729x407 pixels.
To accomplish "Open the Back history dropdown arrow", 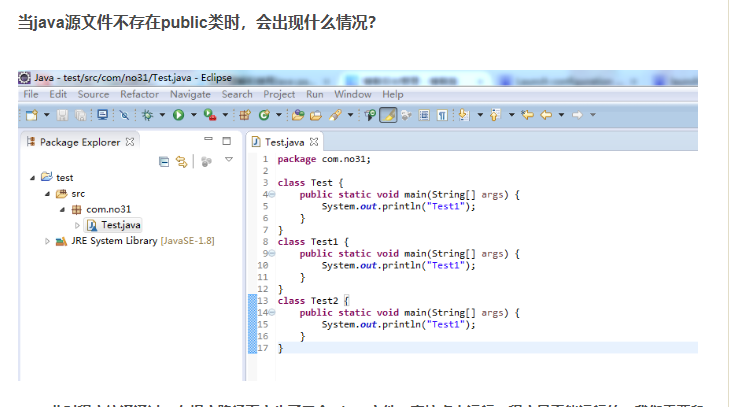I will coord(562,115).
